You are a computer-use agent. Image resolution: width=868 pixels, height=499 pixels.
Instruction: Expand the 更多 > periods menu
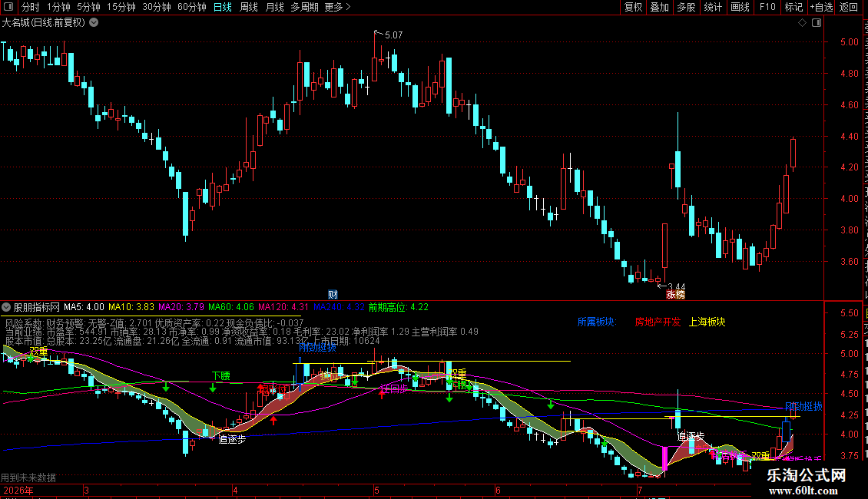337,7
